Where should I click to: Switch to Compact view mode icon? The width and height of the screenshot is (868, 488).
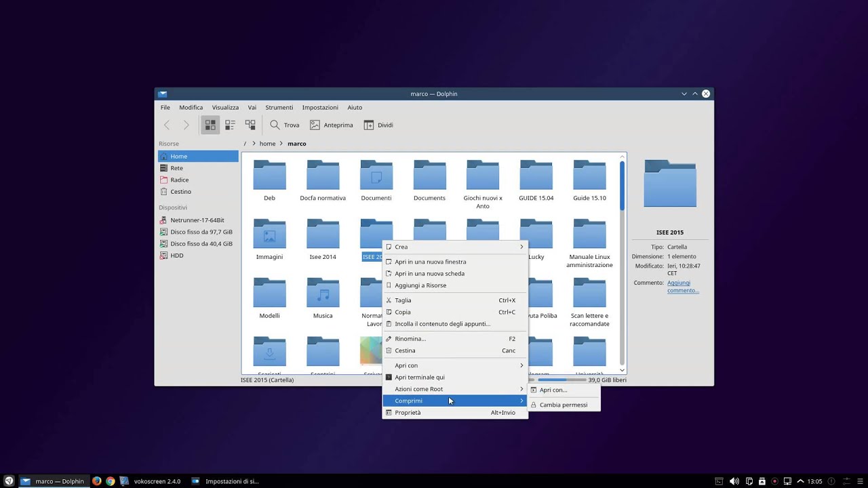(230, 125)
